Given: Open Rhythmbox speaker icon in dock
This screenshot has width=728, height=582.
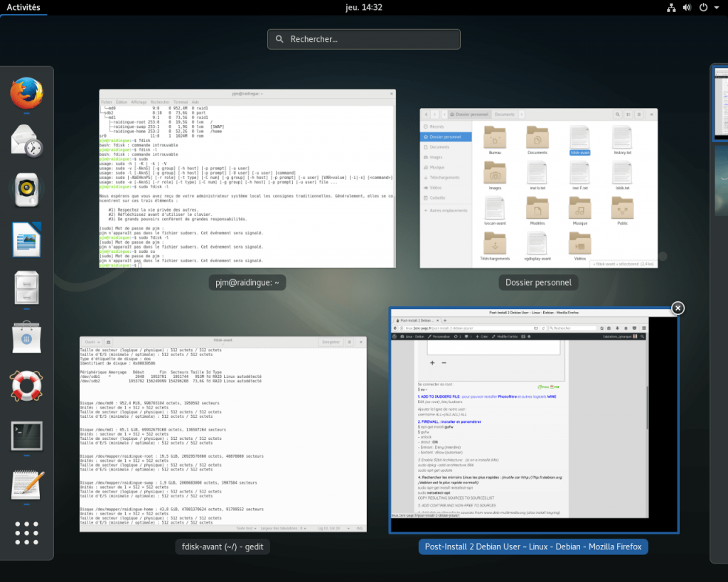Looking at the screenshot, I should point(26,190).
